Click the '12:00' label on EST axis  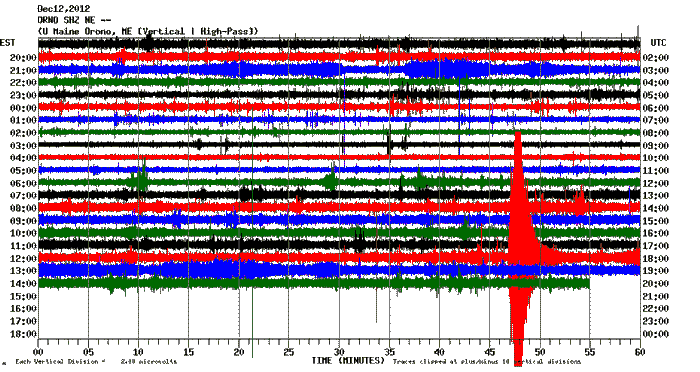[23, 259]
